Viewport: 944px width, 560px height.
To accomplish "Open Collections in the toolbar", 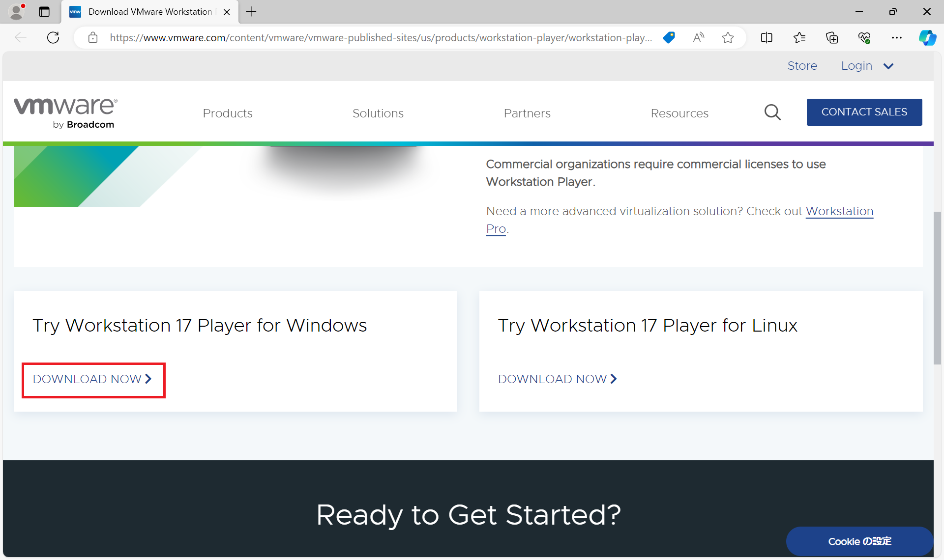I will 832,37.
